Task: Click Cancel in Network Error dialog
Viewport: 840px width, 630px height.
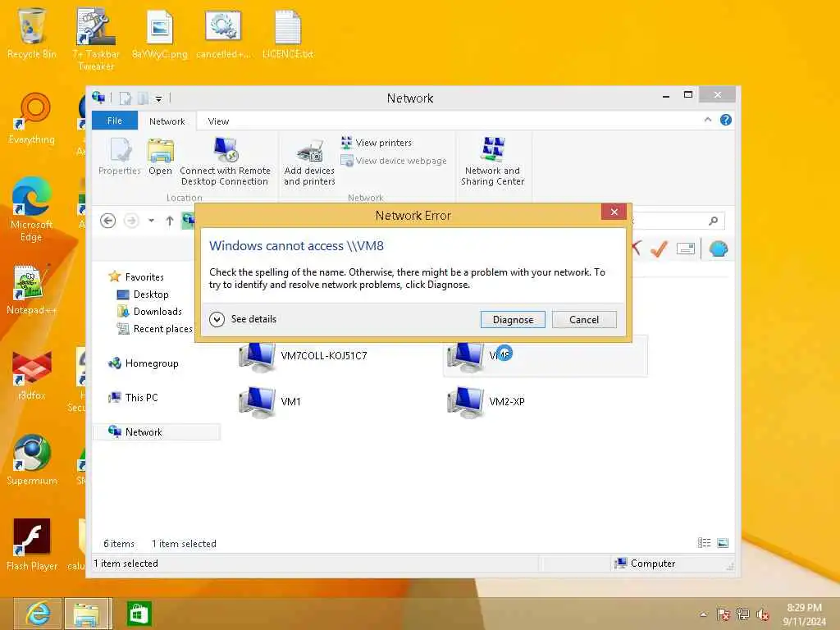Action: (x=584, y=320)
